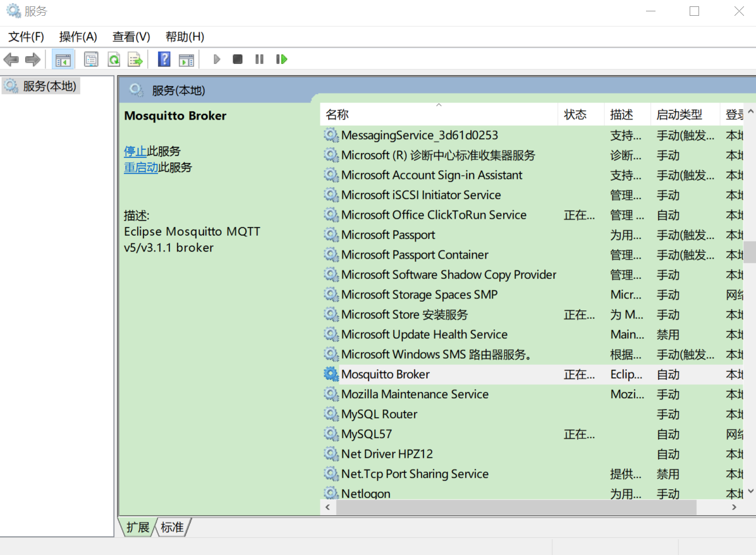This screenshot has width=756, height=555.
Task: Click the Pause Service icon
Action: [259, 59]
